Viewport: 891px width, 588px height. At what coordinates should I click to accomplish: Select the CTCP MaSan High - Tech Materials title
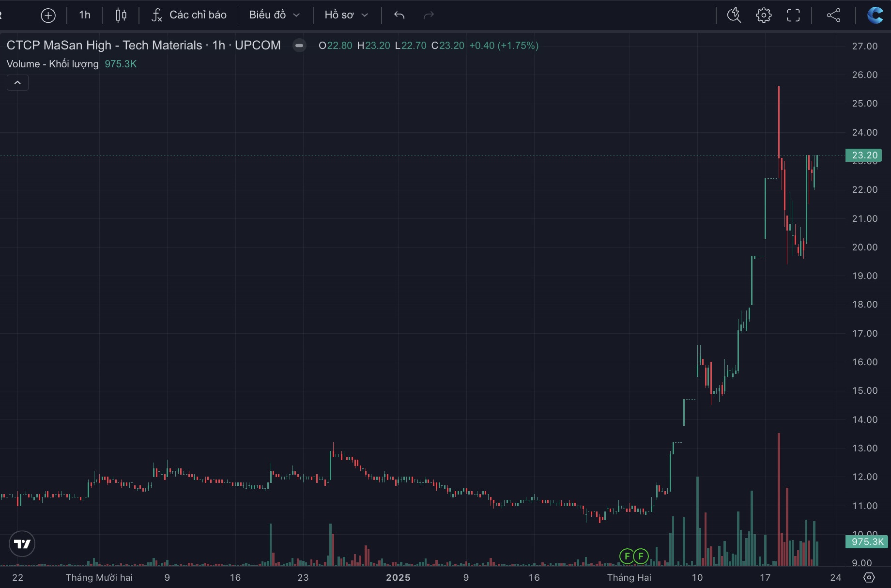(x=104, y=45)
